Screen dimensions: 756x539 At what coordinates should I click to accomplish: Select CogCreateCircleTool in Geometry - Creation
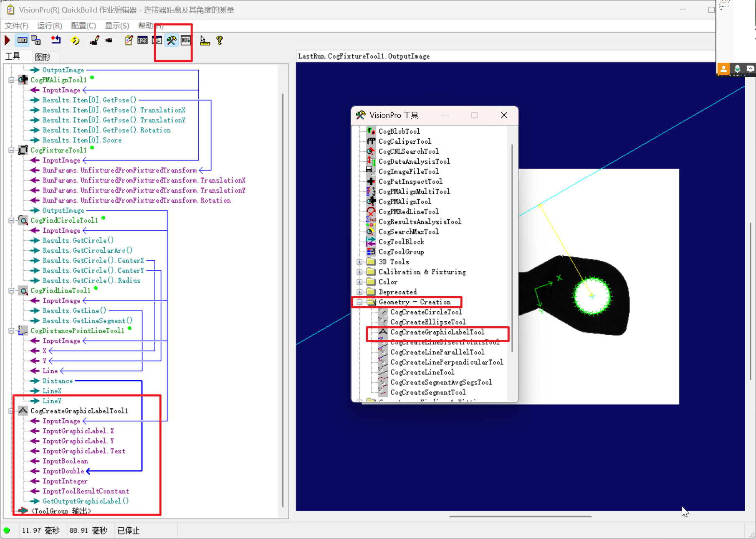(426, 312)
